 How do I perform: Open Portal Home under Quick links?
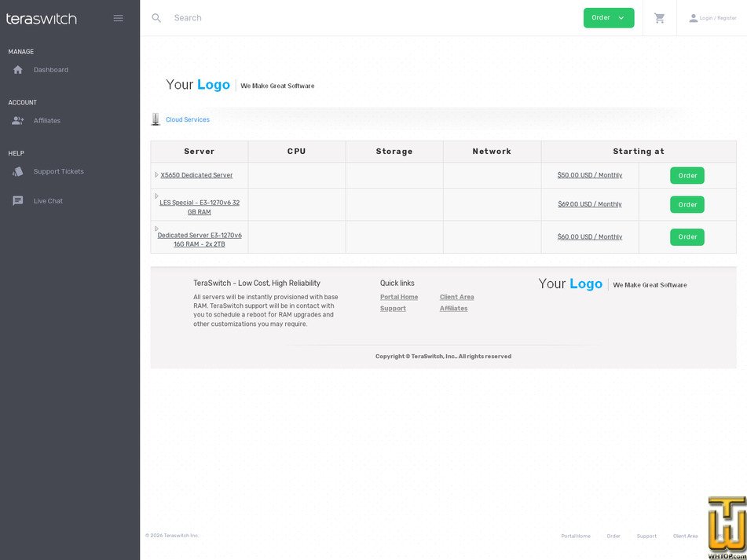pyautogui.click(x=399, y=297)
